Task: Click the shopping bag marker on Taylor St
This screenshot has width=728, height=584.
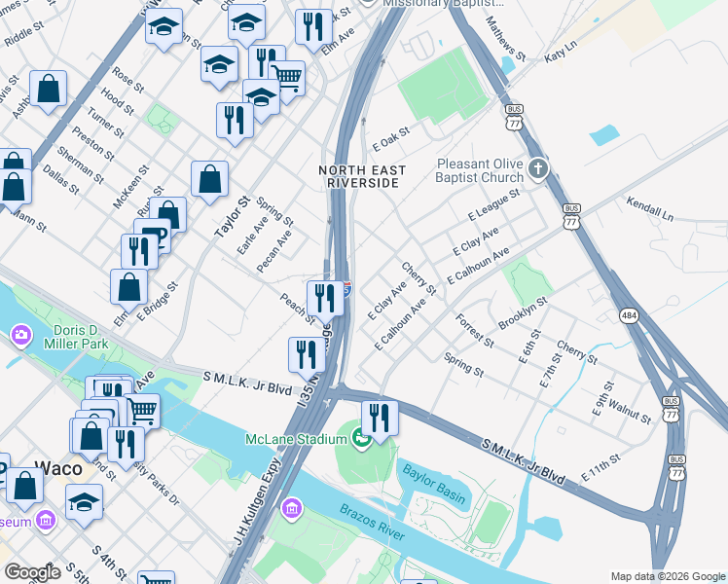Action: [x=209, y=179]
